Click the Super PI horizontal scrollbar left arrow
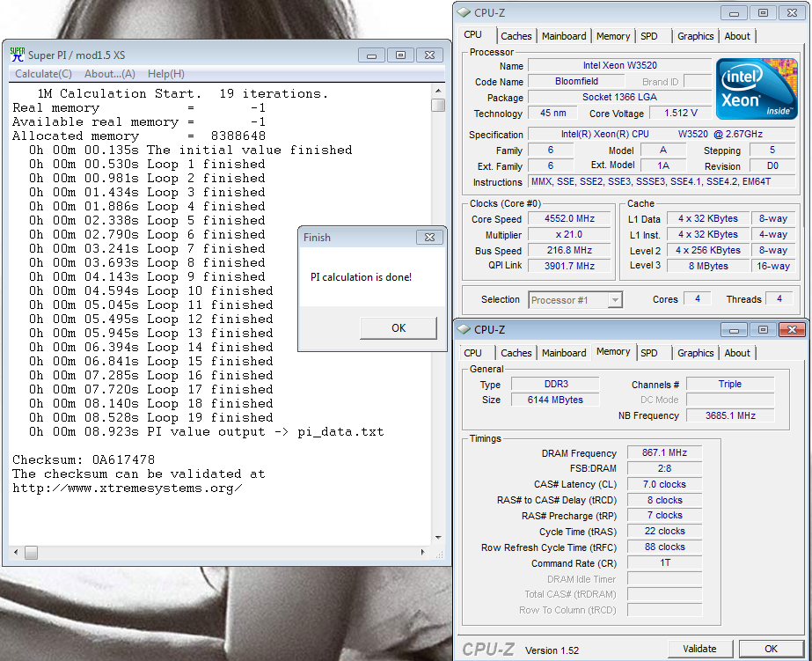Viewport: 812px width, 661px height. pyautogui.click(x=16, y=552)
